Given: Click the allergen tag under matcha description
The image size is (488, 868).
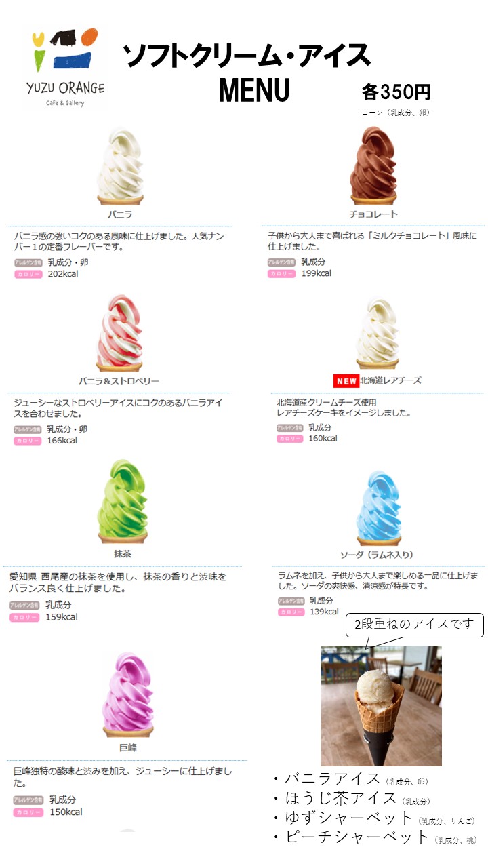Looking at the screenshot, I should [x=24, y=606].
